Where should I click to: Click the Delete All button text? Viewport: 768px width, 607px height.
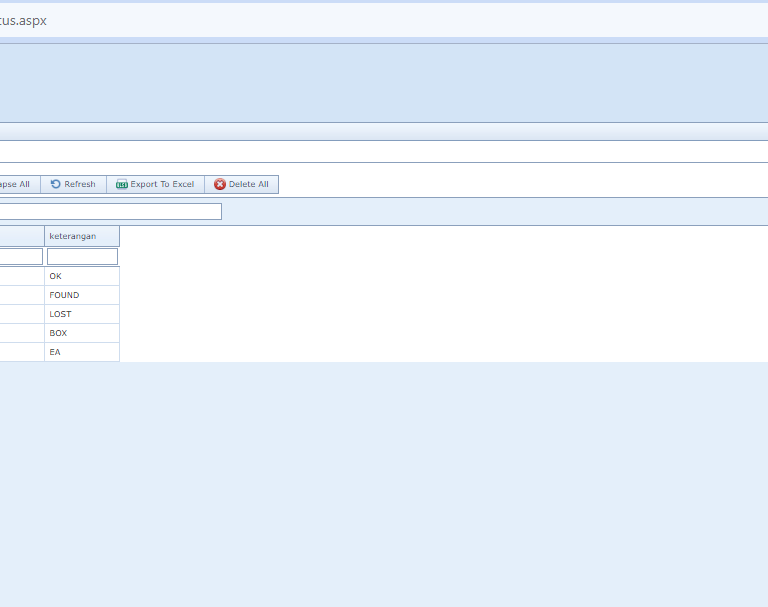pos(248,184)
